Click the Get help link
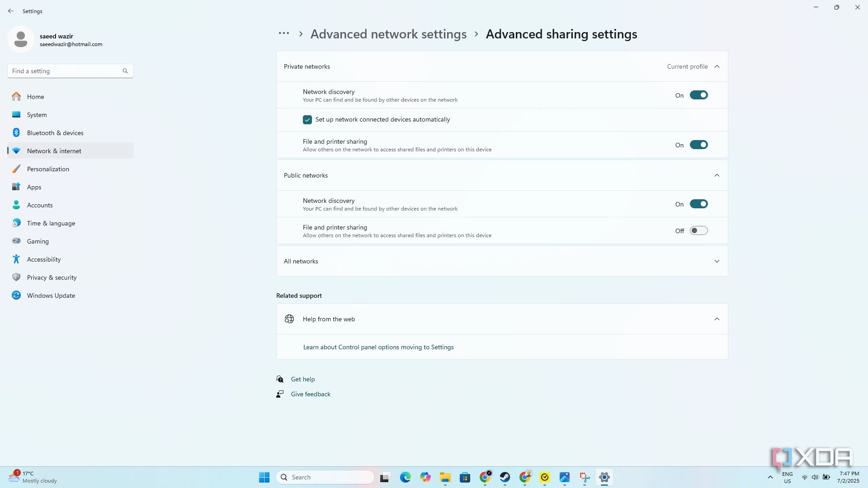The height and width of the screenshot is (488, 868). click(x=303, y=379)
